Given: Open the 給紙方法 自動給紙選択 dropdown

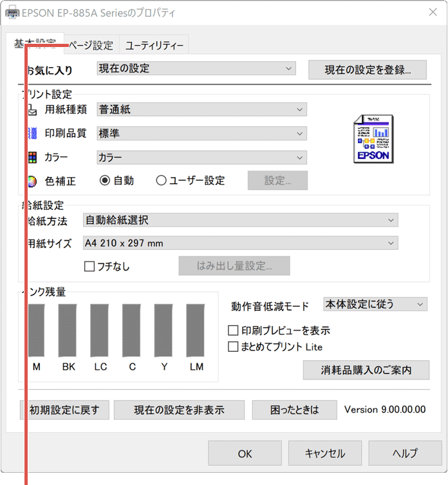Looking at the screenshot, I should click(x=241, y=220).
